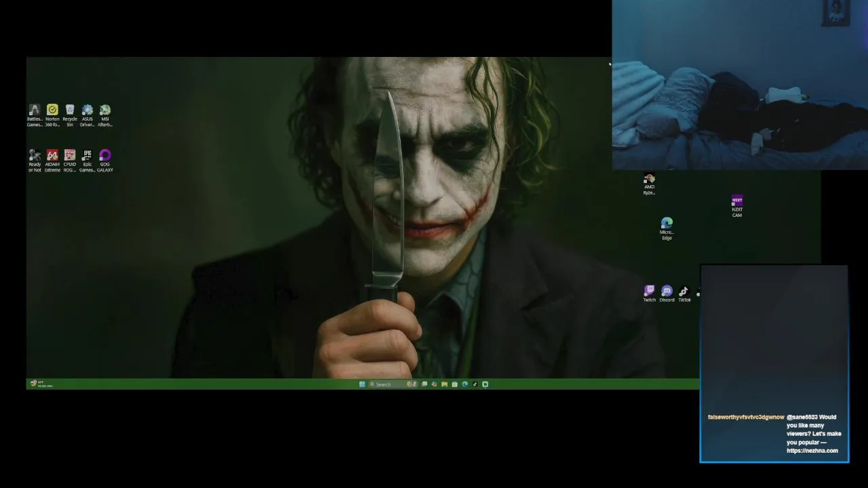This screenshot has height=488, width=868.
Task: Select the Recycle Bin desktop icon
Action: pyautogui.click(x=70, y=115)
